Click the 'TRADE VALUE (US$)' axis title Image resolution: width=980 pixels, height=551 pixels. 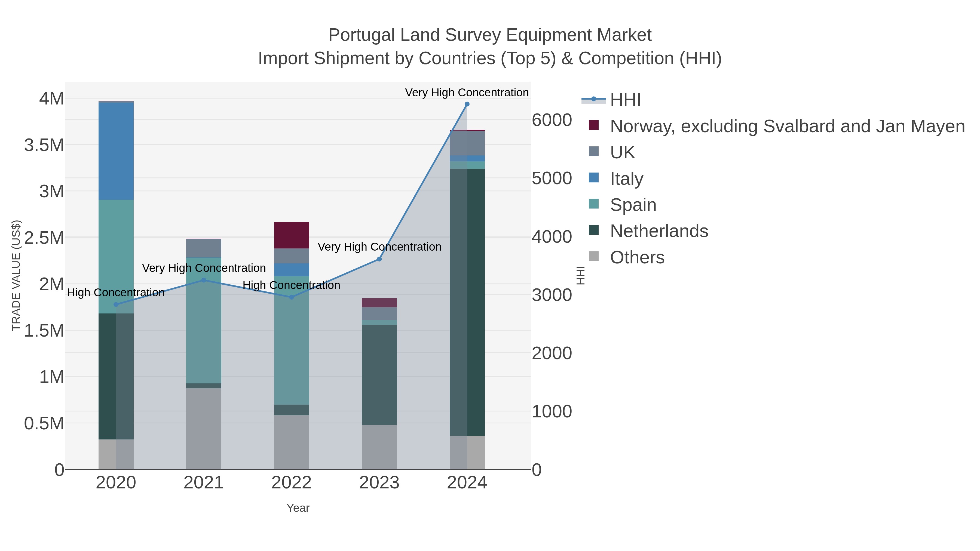pos(16,275)
